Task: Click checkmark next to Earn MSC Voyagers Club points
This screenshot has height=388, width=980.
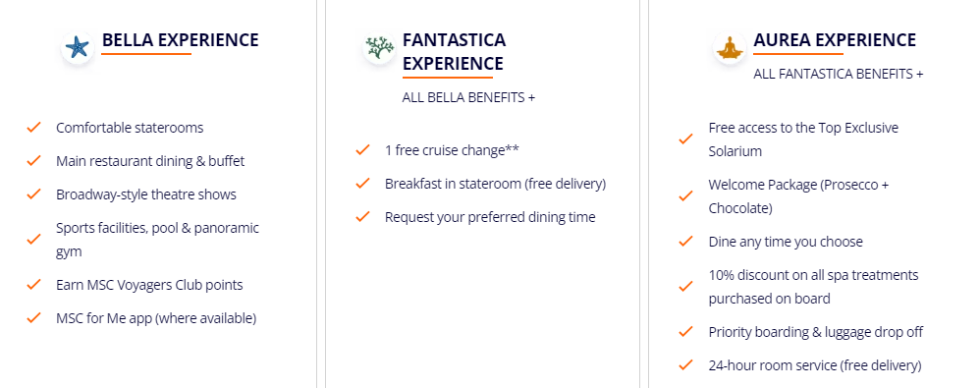Action: point(33,285)
